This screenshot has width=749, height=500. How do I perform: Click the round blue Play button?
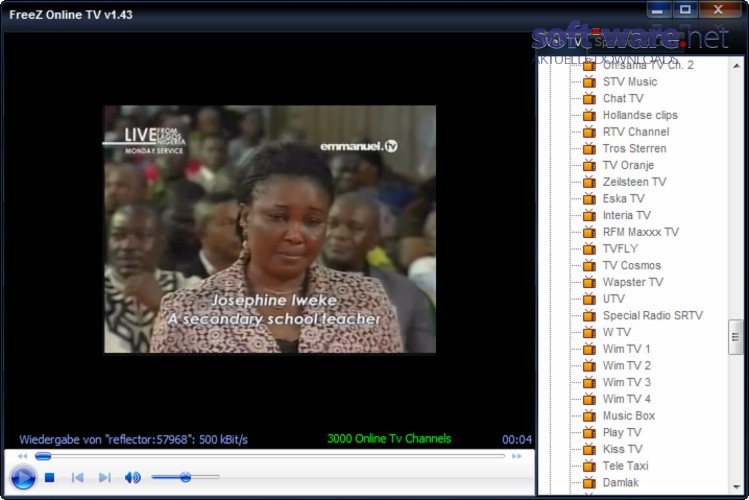(x=23, y=477)
